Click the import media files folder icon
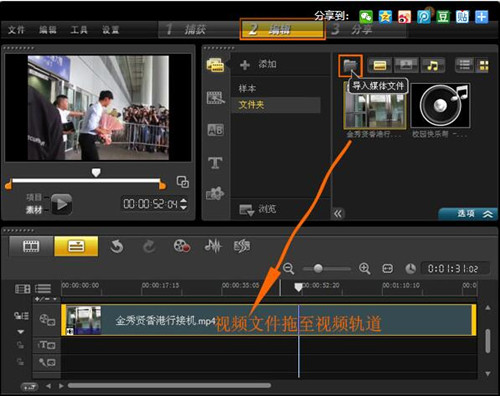The width and height of the screenshot is (500, 396). click(x=350, y=65)
